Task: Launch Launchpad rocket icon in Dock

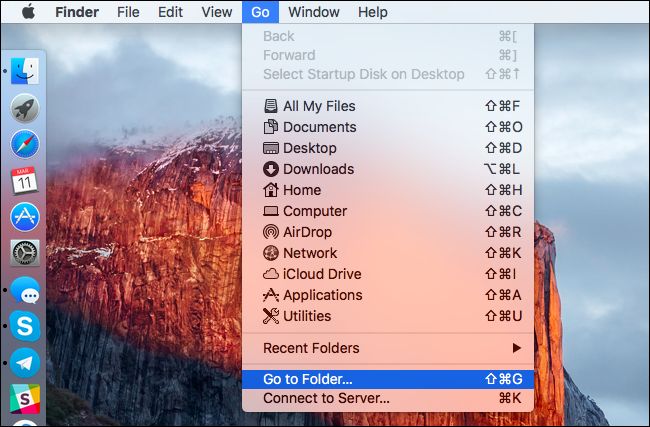Action: tap(25, 108)
